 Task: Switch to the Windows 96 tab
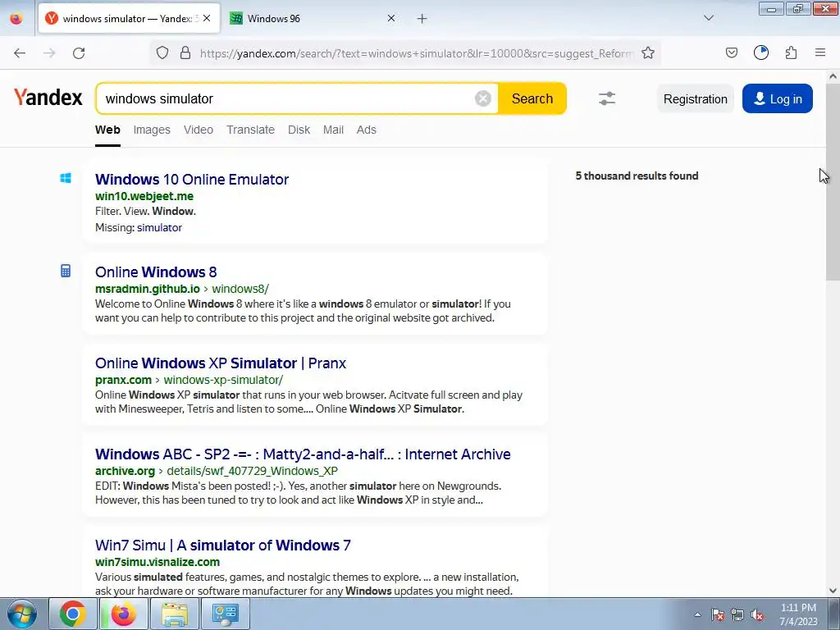[x=313, y=19]
